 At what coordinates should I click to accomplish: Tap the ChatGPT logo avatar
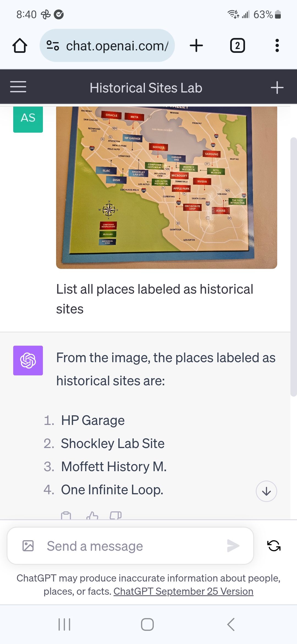tap(28, 361)
